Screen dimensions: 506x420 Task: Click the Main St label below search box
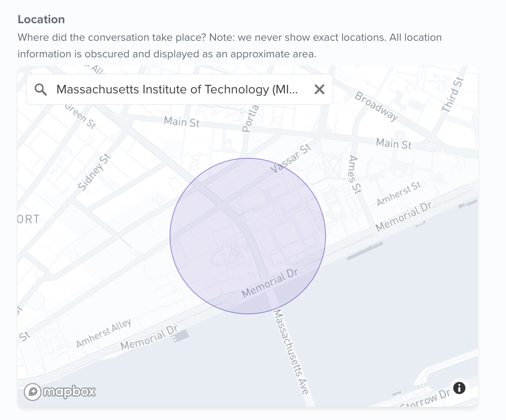[x=181, y=122]
